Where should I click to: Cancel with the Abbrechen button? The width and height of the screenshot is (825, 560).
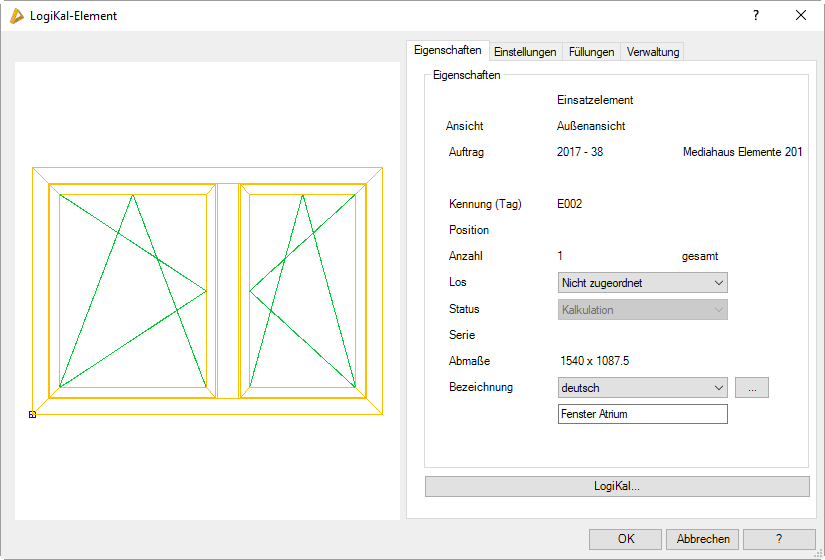click(x=702, y=539)
